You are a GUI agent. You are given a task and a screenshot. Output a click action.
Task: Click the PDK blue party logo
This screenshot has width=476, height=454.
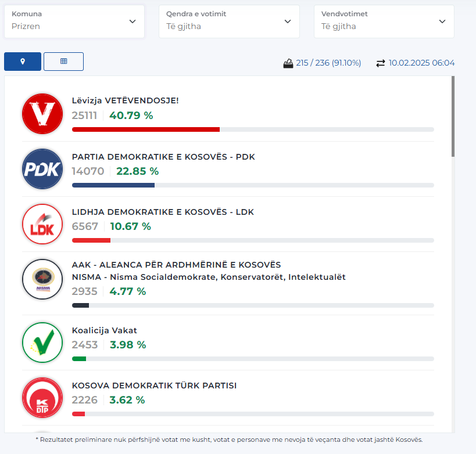pos(42,169)
